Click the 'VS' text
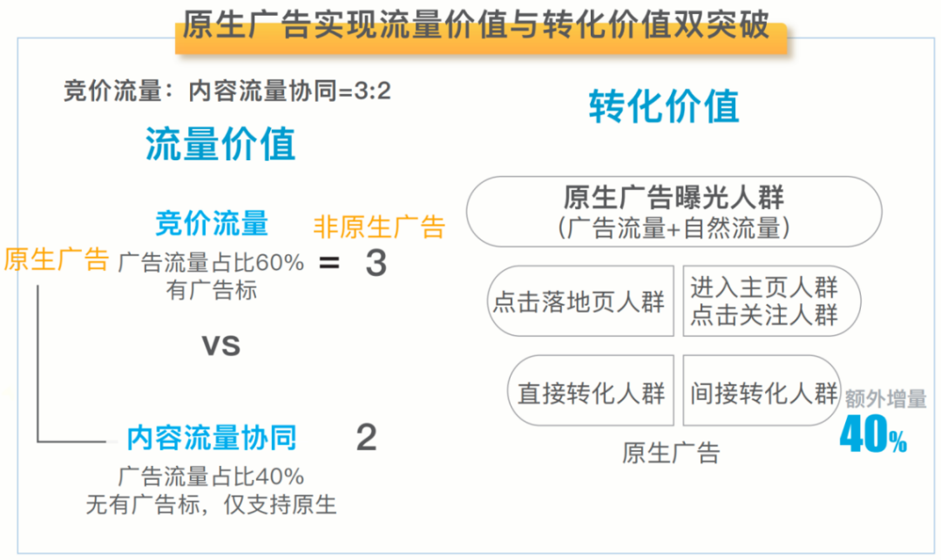Screen dimensions: 941x560 (220, 345)
